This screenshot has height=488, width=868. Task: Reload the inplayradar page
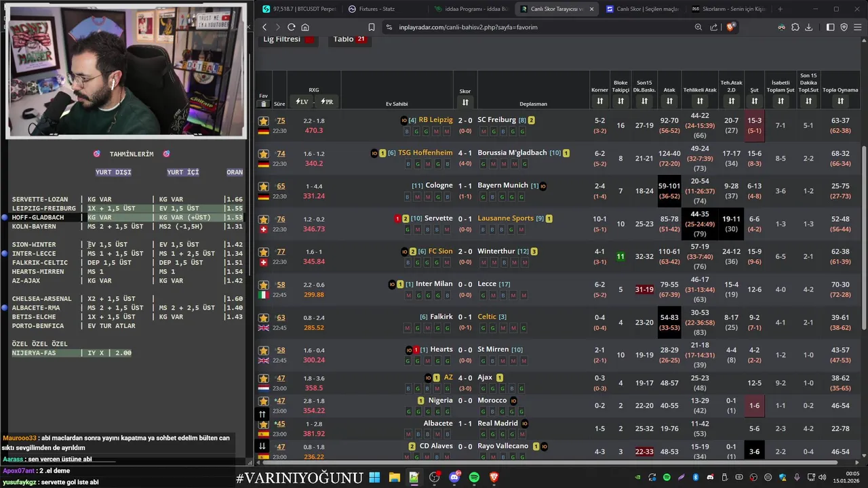tap(291, 27)
